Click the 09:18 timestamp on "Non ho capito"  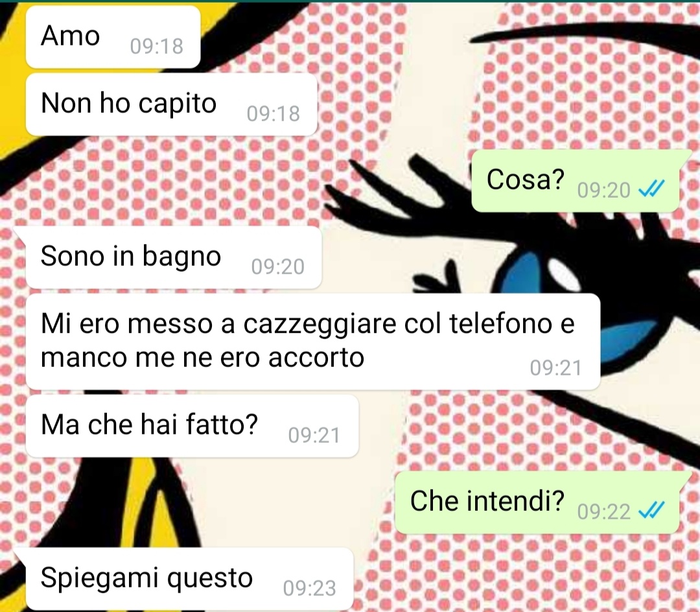point(274,114)
